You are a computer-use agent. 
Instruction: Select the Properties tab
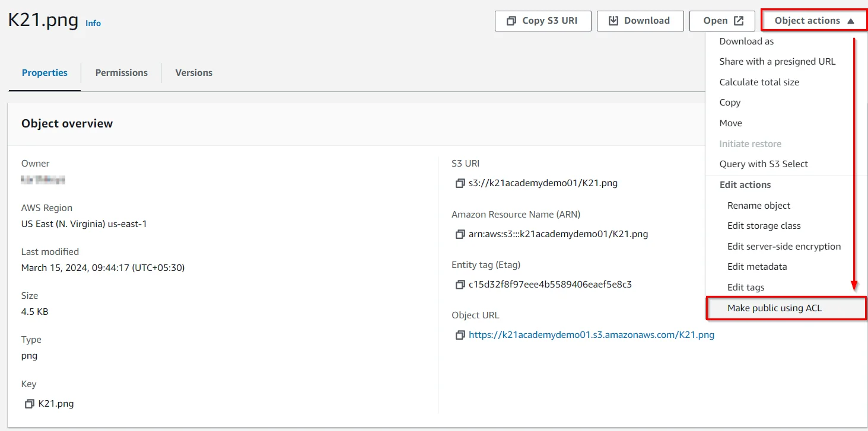point(44,73)
